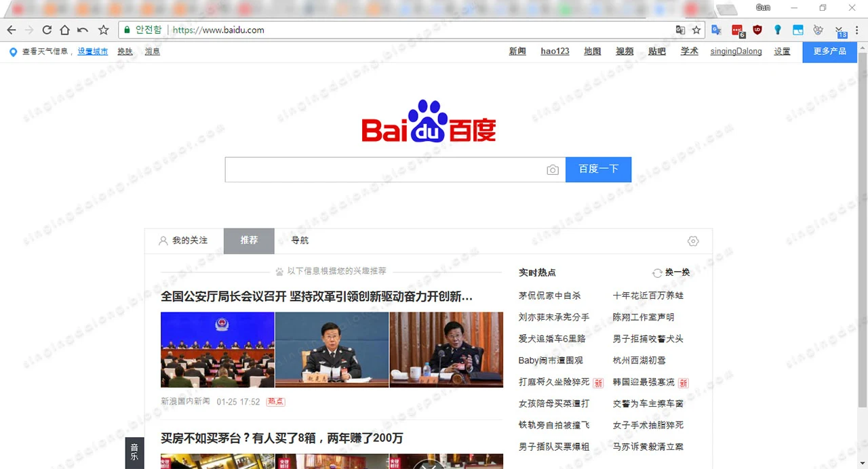Click the forward navigation arrow
Viewport: 868px width, 469px height.
tap(29, 30)
